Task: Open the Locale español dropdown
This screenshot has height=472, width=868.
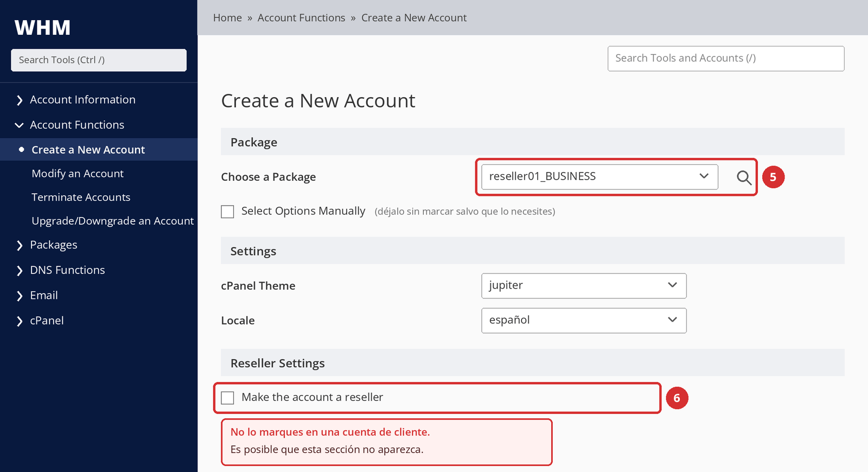Action: (x=584, y=321)
